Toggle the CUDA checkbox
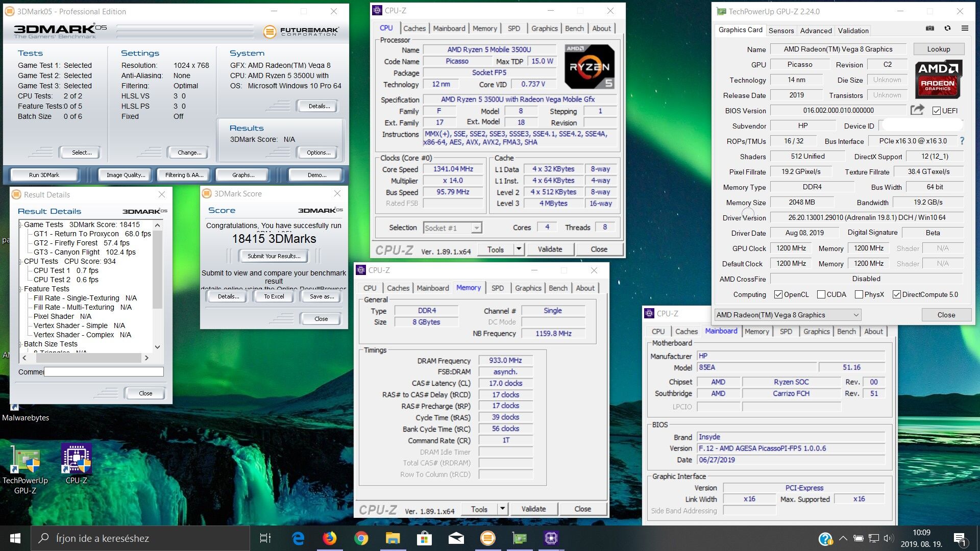 821,294
